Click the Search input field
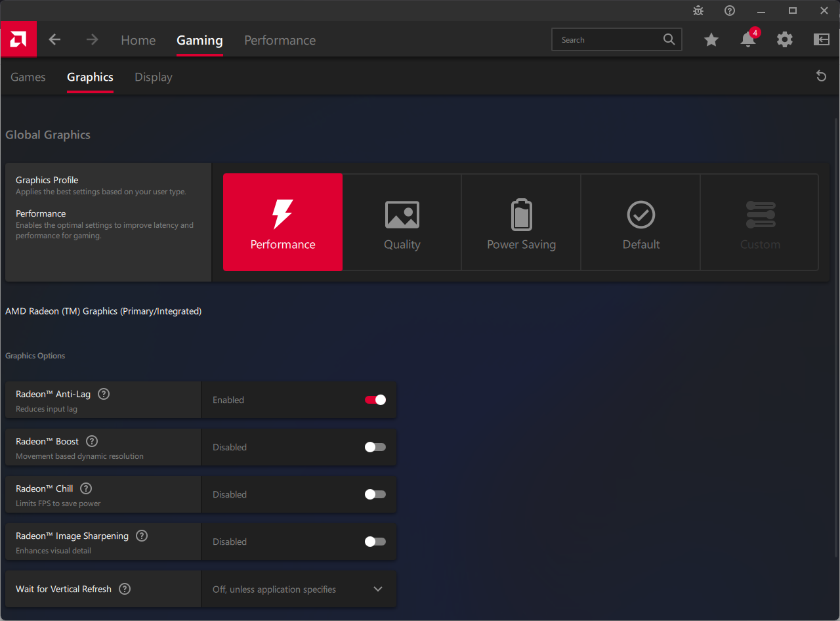Image resolution: width=840 pixels, height=621 pixels. click(x=607, y=39)
